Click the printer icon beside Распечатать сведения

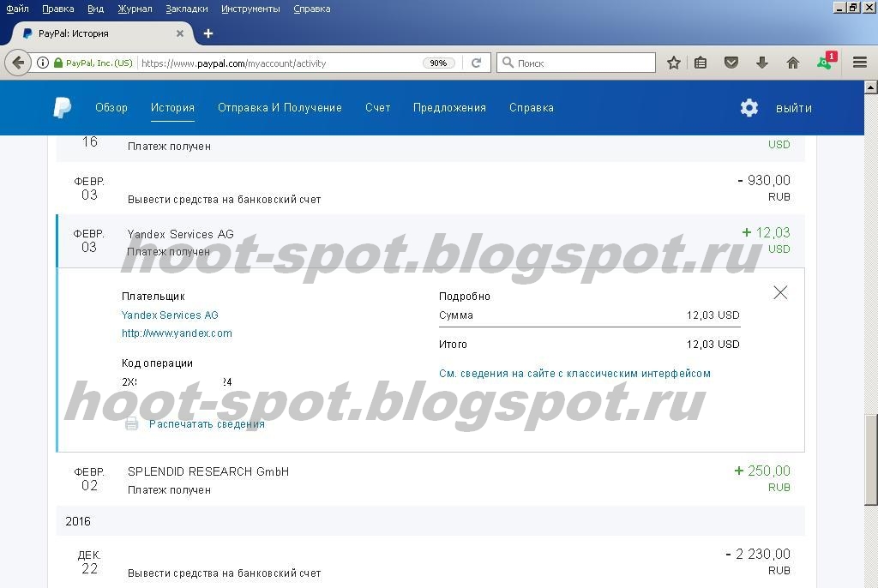coord(131,424)
